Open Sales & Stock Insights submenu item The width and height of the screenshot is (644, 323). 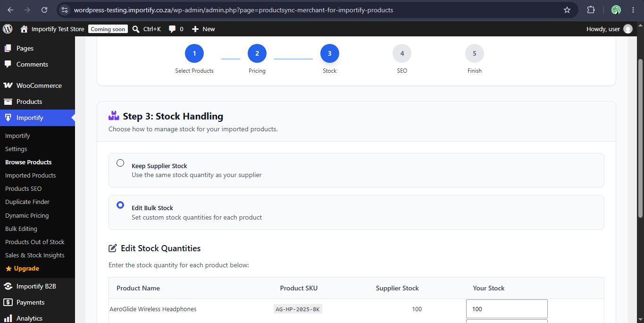(x=35, y=255)
